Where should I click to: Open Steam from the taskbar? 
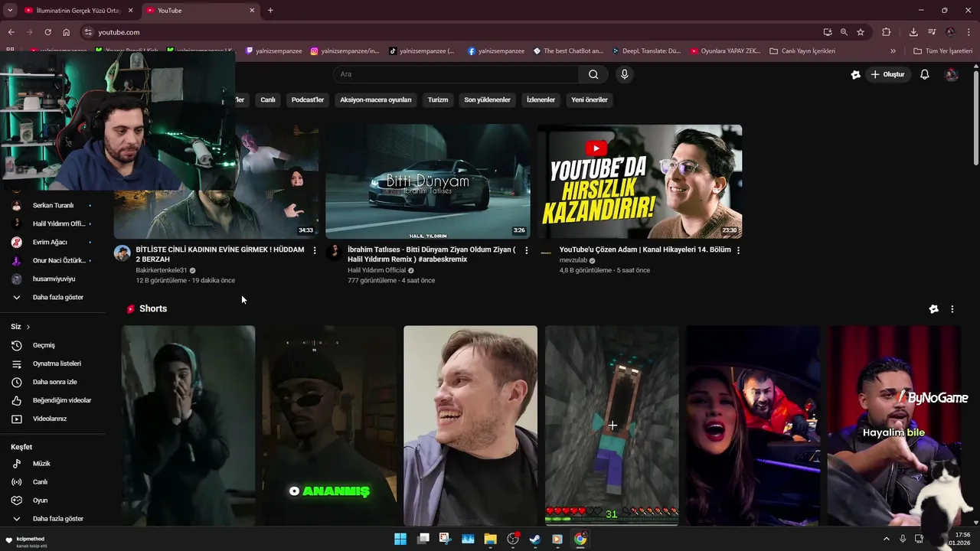[535, 539]
